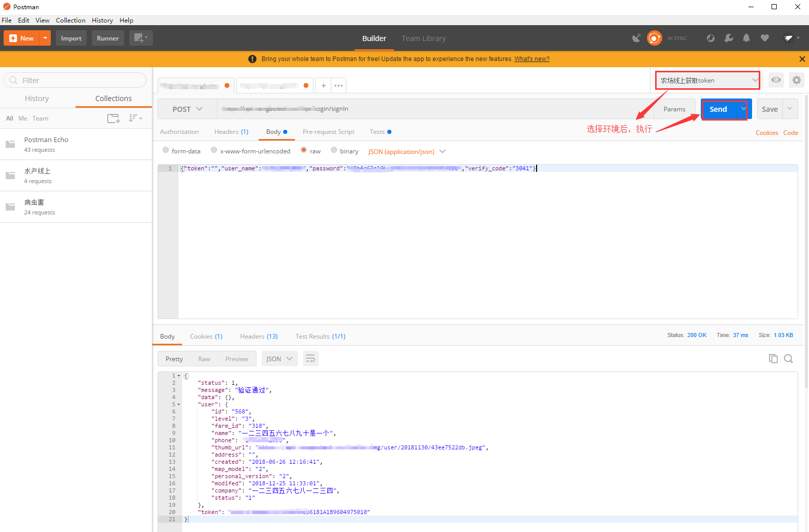Open the Pre-request Script tab

pos(329,132)
